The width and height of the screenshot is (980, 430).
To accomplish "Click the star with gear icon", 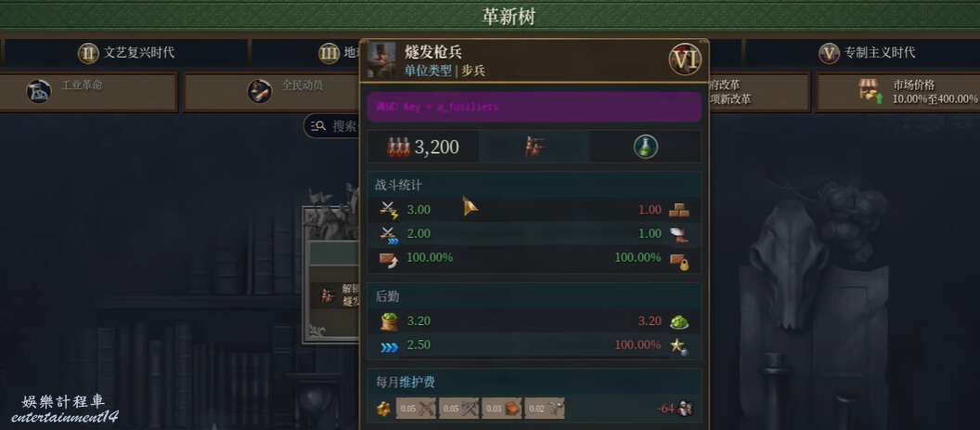I will tap(679, 346).
